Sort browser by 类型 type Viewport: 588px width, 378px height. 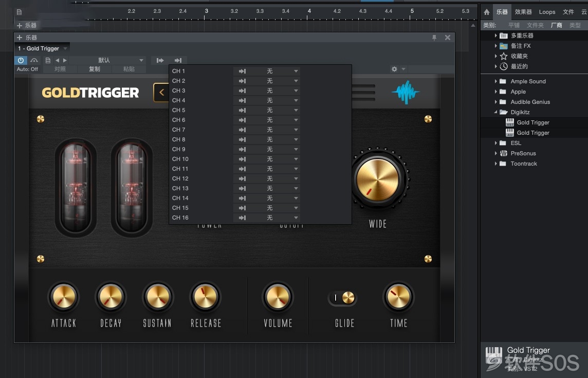tap(575, 25)
